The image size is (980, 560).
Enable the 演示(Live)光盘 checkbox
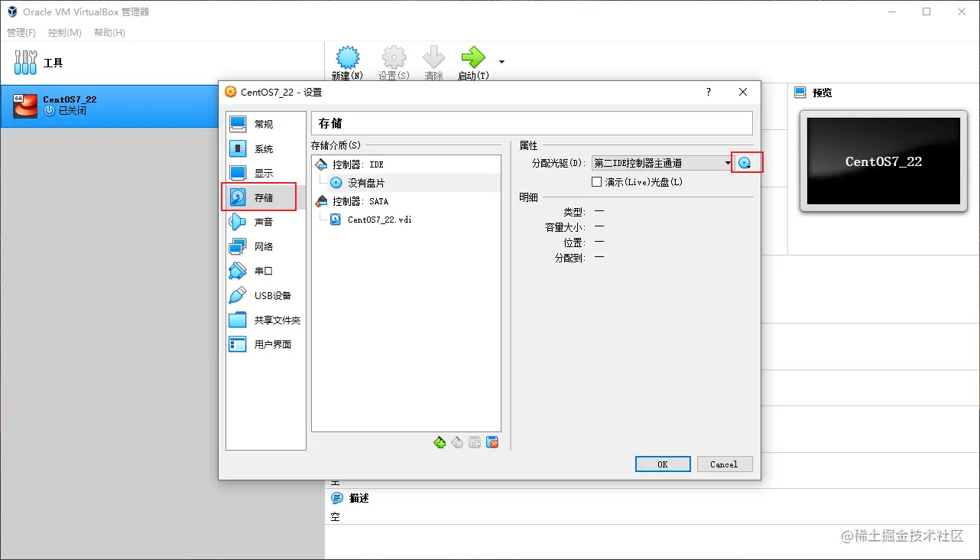click(597, 182)
